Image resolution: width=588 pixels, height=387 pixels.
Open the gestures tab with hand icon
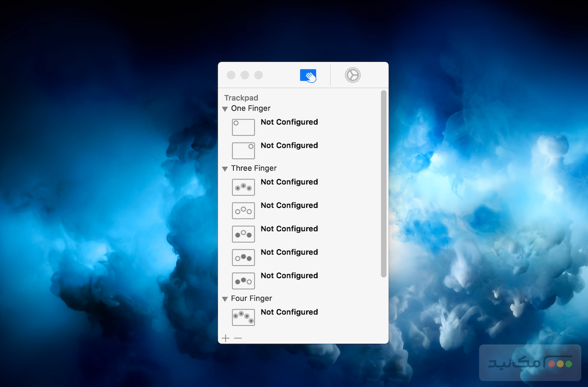tap(308, 76)
